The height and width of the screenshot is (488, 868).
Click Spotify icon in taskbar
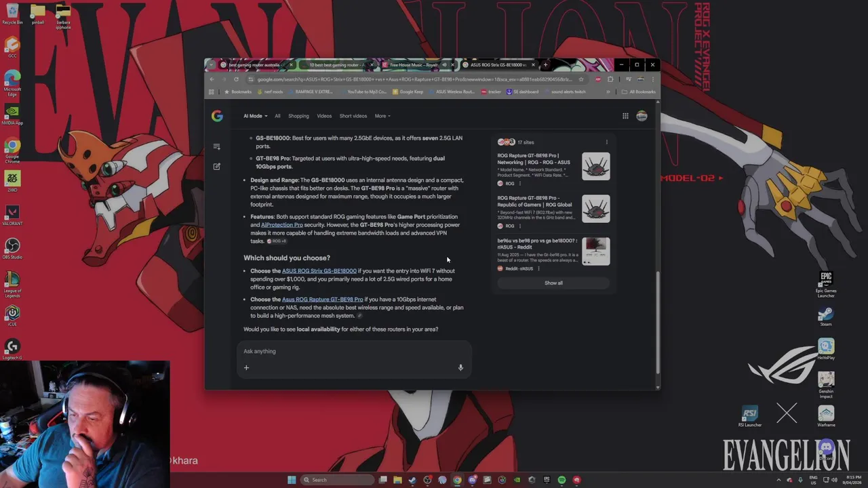(561, 480)
